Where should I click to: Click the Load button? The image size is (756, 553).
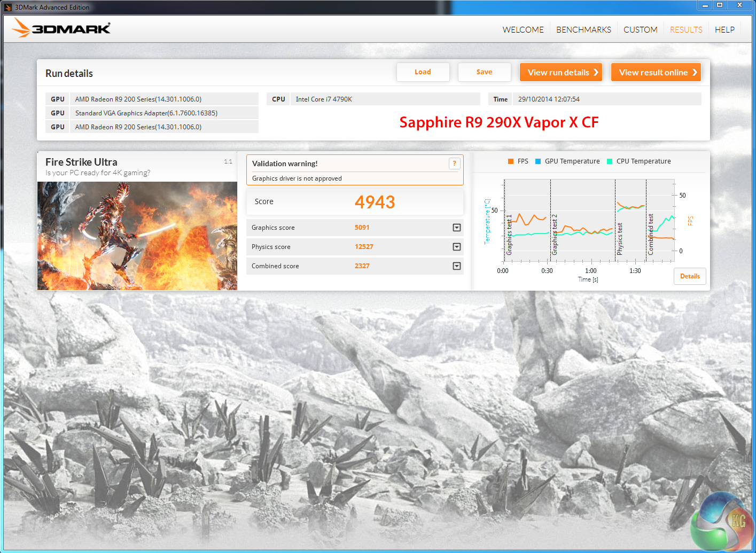(x=423, y=72)
